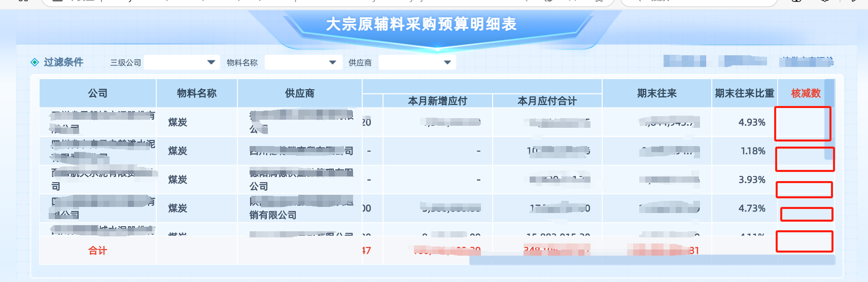Image resolution: width=868 pixels, height=282 pixels.
Task: Click the 本月应付合计 column header
Action: pos(547,101)
